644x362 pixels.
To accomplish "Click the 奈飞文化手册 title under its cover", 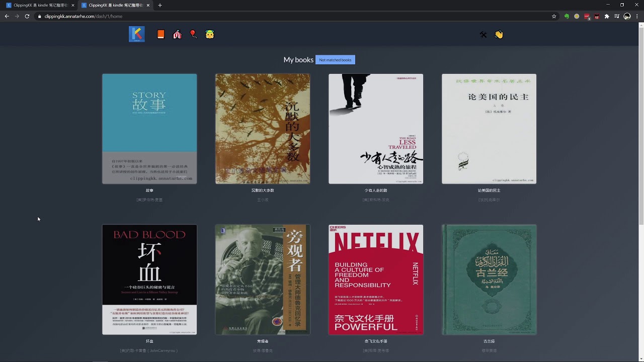I will [x=376, y=341].
